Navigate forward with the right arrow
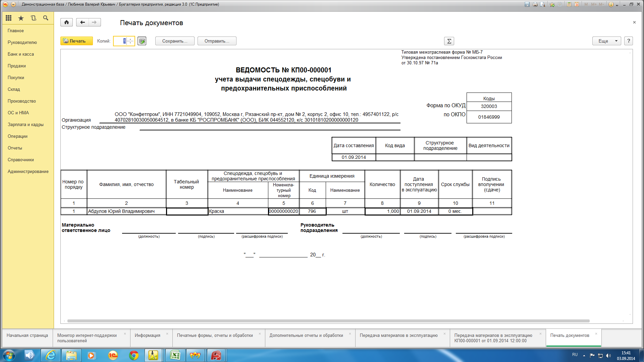644x362 pixels. click(95, 22)
